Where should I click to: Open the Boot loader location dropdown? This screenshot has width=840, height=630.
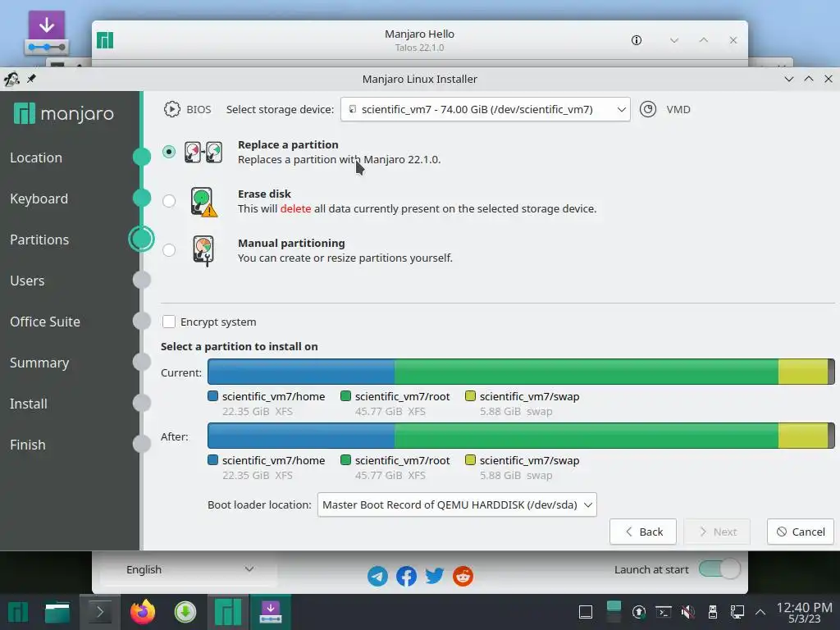457,504
